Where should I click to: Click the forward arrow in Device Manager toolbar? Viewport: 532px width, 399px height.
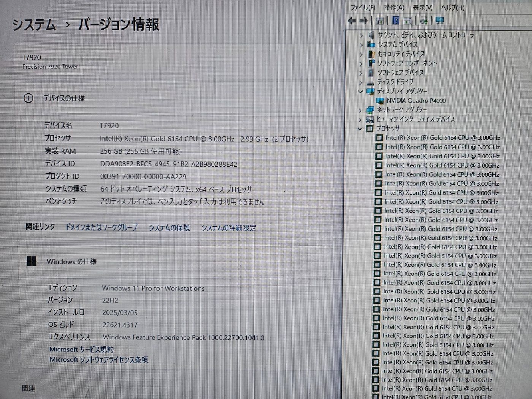coord(364,21)
